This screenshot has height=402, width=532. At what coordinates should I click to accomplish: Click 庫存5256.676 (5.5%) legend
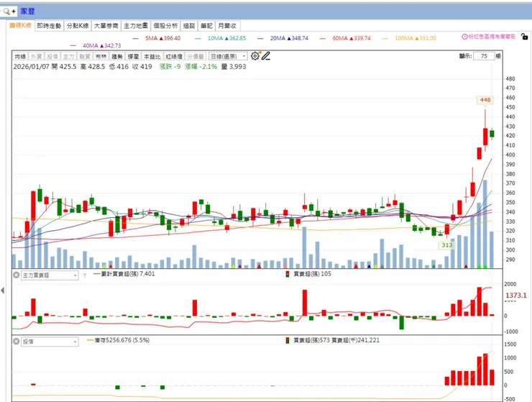(x=118, y=340)
